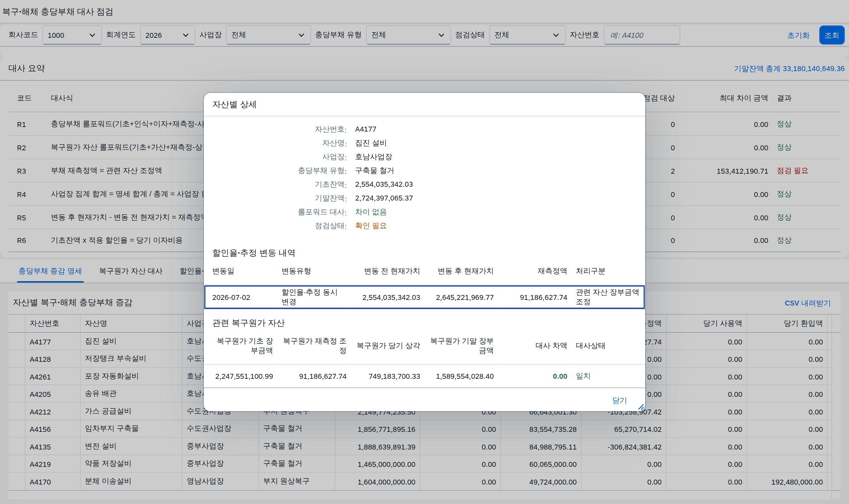Click asset number A4128 in table

click(40, 359)
